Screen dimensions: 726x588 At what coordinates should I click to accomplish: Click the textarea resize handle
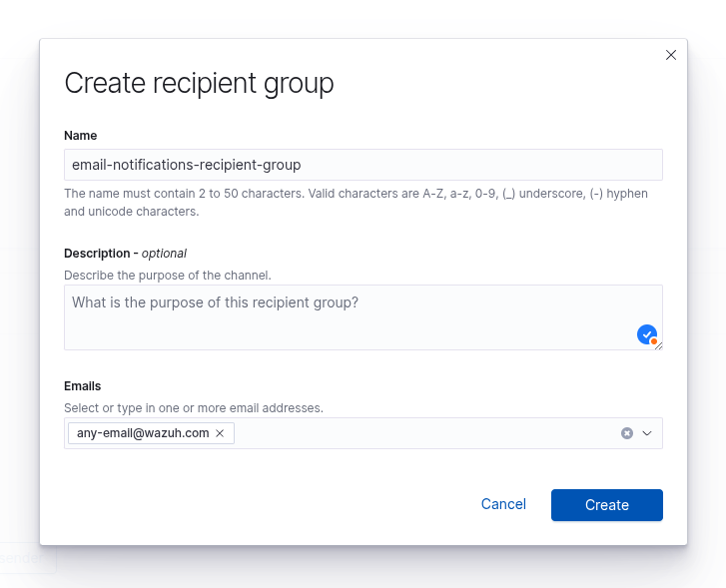[659, 345]
